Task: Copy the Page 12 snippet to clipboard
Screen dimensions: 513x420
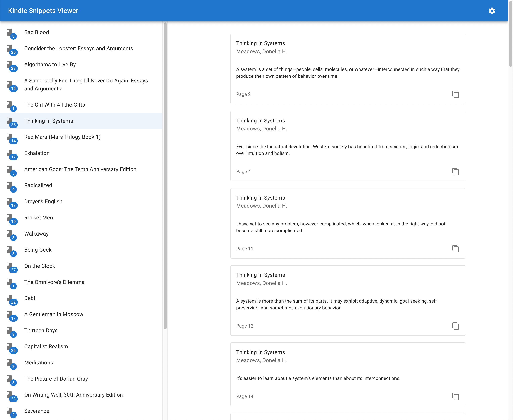Action: pos(455,326)
